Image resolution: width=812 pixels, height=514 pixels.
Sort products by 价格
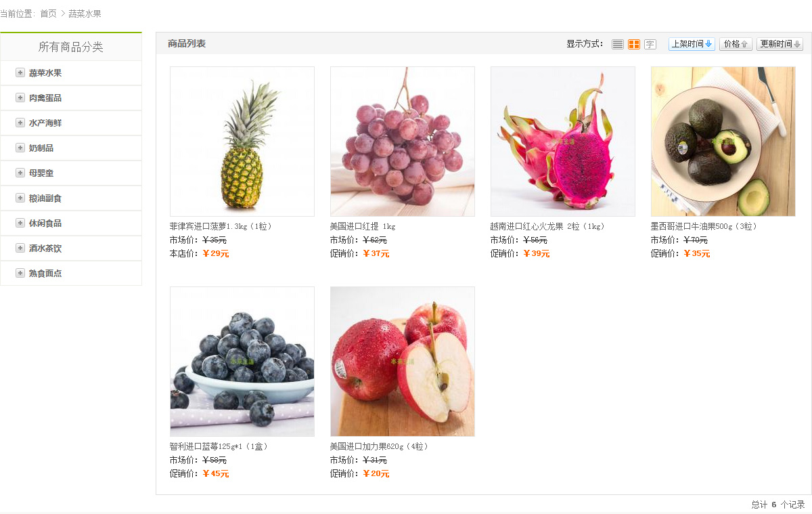[736, 44]
